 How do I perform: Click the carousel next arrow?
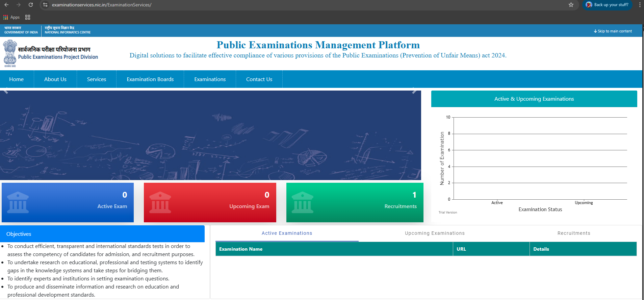[x=414, y=91]
